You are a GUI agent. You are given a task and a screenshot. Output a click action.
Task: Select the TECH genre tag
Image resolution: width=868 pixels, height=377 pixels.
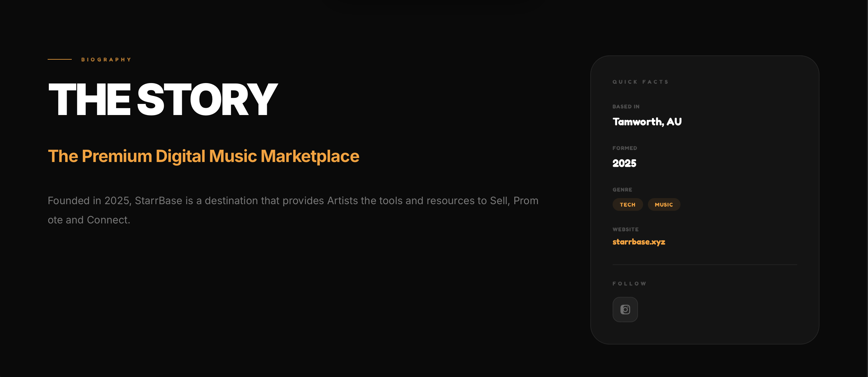click(x=627, y=205)
